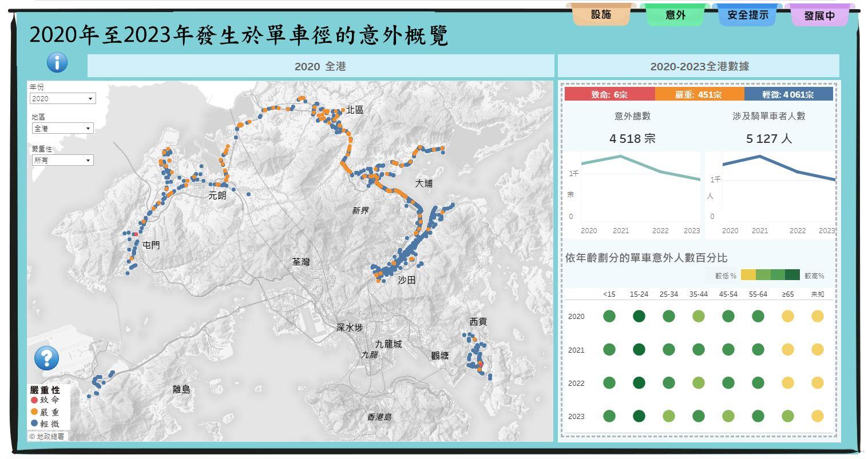This screenshot has height=459, width=868.
Task: Click the 2022 dot for age 35-44
Action: tap(698, 383)
